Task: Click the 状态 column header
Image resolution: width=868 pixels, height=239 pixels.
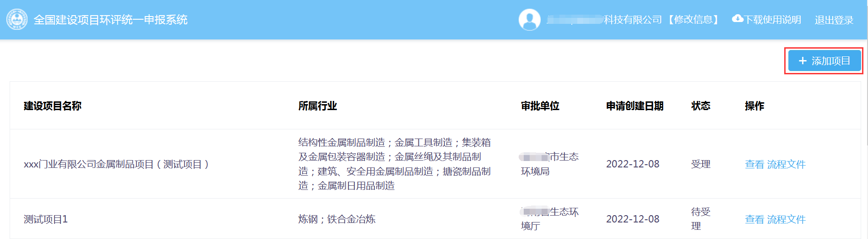Action: coord(700,106)
